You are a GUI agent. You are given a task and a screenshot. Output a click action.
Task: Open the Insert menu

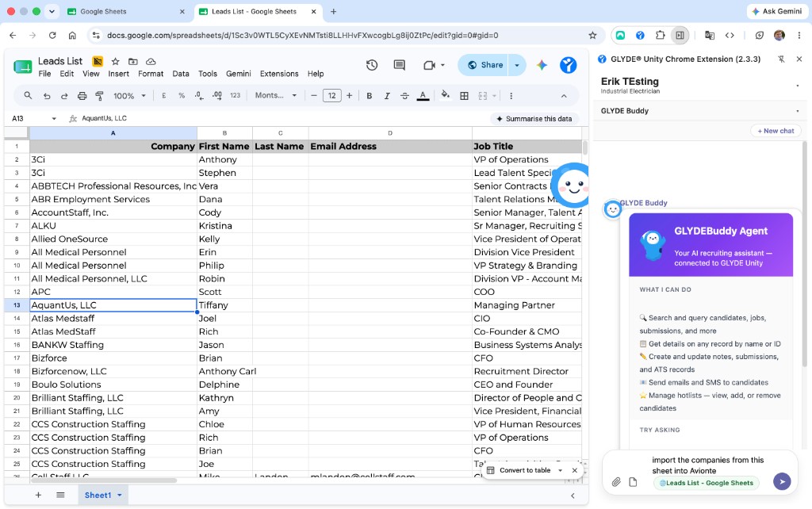(x=119, y=74)
